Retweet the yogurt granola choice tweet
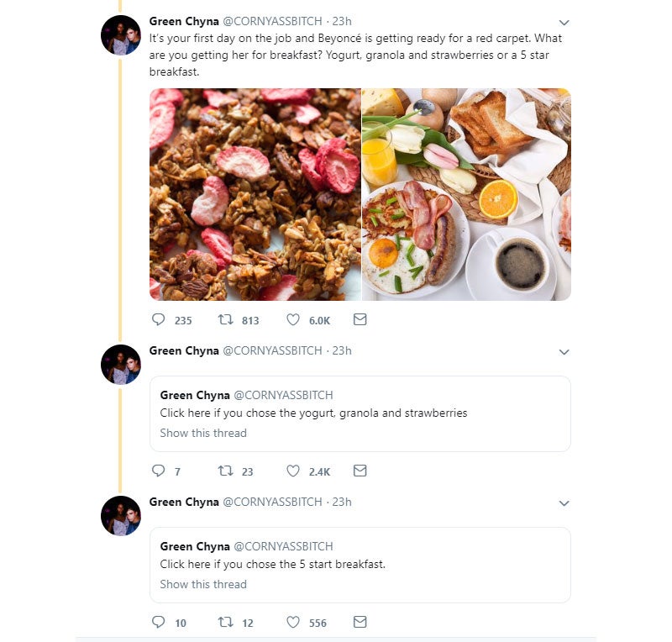The height and width of the screenshot is (642, 672). pos(225,471)
